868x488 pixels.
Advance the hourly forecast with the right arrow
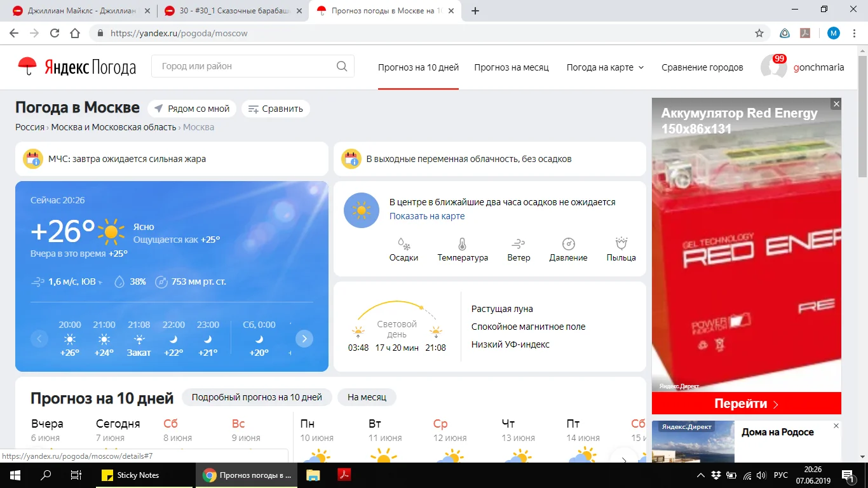coord(304,339)
